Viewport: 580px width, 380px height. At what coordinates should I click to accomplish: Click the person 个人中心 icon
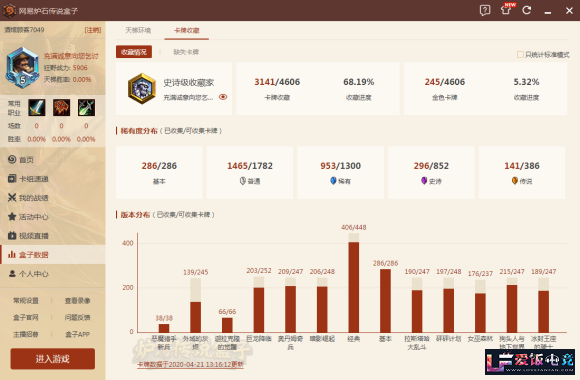pyautogui.click(x=12, y=273)
